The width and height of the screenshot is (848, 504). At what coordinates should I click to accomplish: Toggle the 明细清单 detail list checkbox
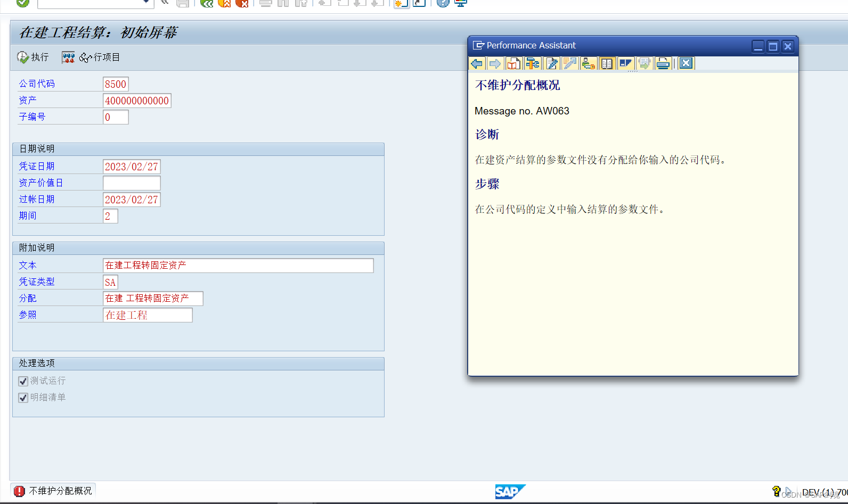[x=23, y=398]
